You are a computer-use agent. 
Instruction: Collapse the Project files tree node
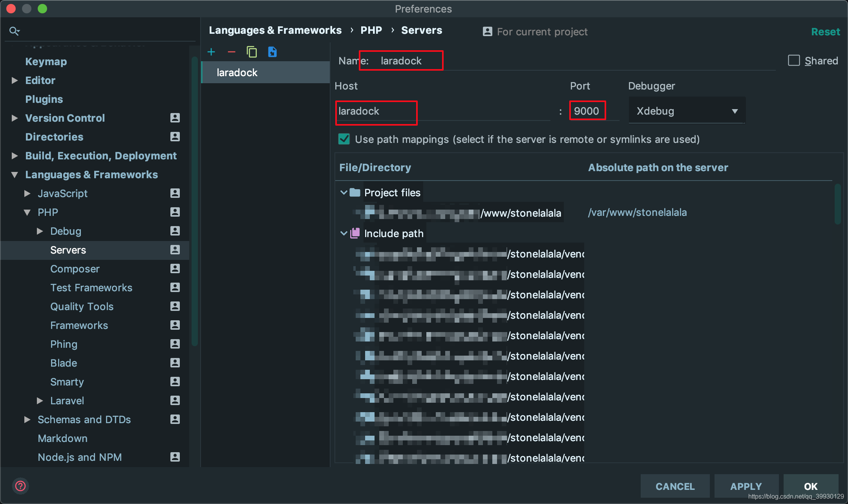coord(344,192)
